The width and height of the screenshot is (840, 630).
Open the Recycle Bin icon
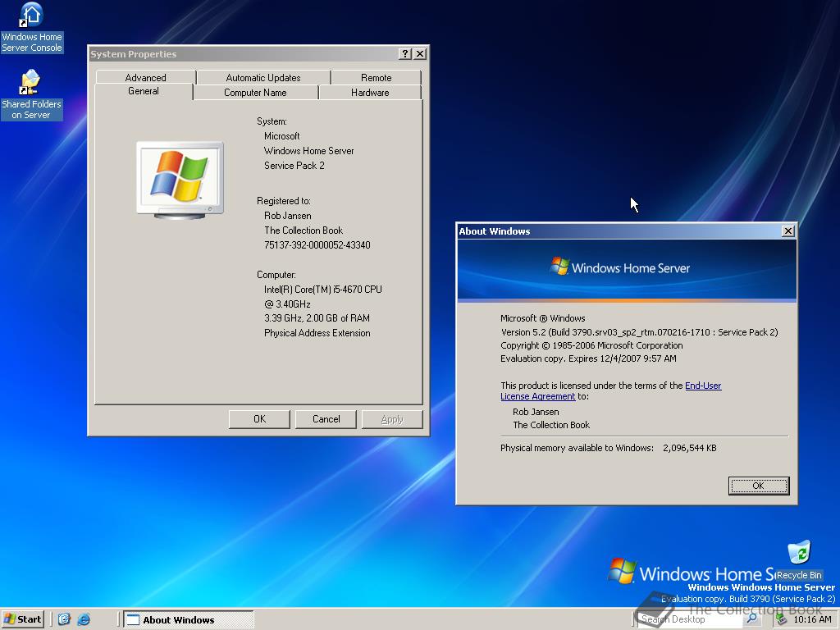[799, 560]
